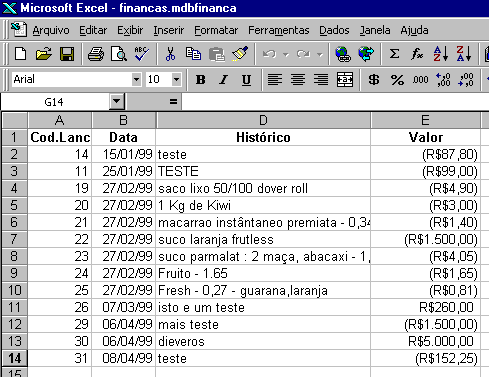The width and height of the screenshot is (489, 377).
Task: Open the Ajuda menu
Action: (x=414, y=30)
